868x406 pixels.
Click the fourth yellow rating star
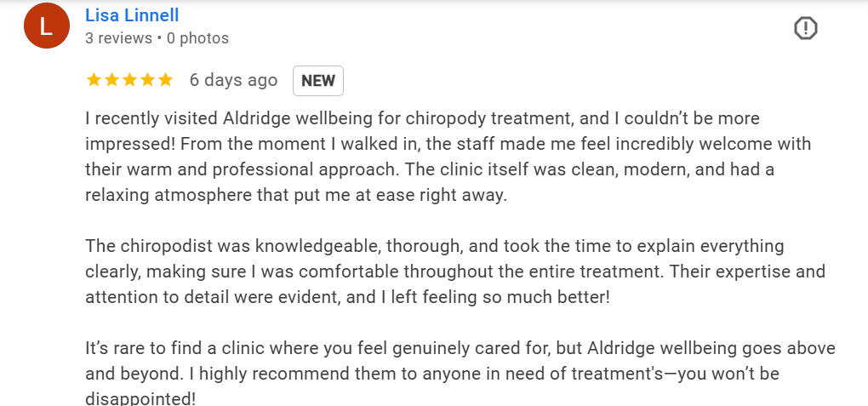pos(147,80)
